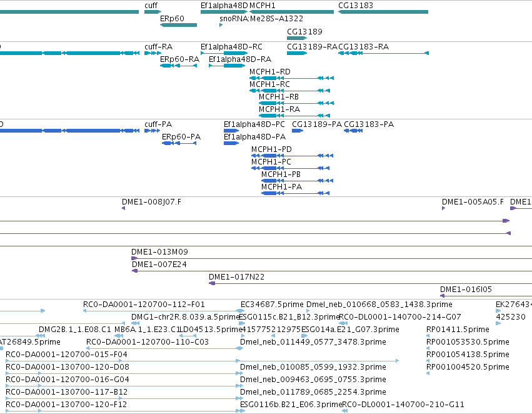Select the EC34687.5prime EST label

click(272, 305)
